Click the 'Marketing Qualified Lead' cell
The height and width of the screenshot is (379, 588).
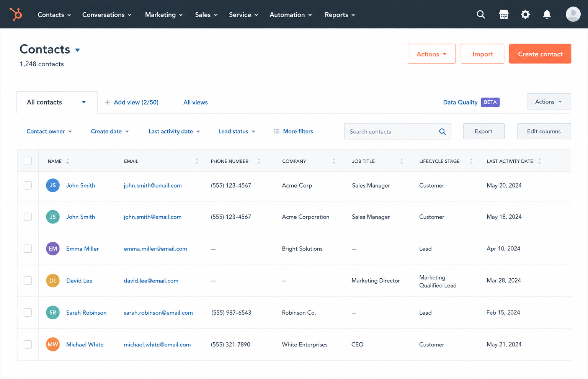coord(438,281)
